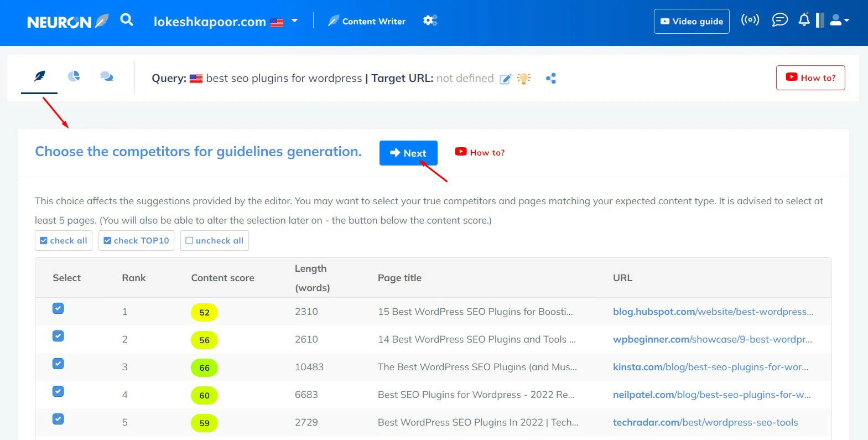Click the word count 6683
868x440 pixels.
point(306,395)
